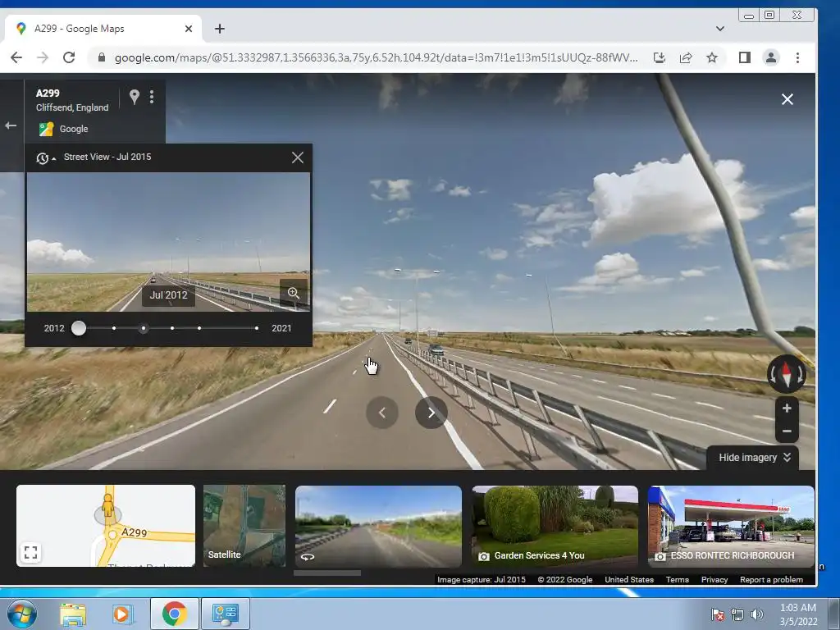Click the A299 mini map

[x=106, y=526]
